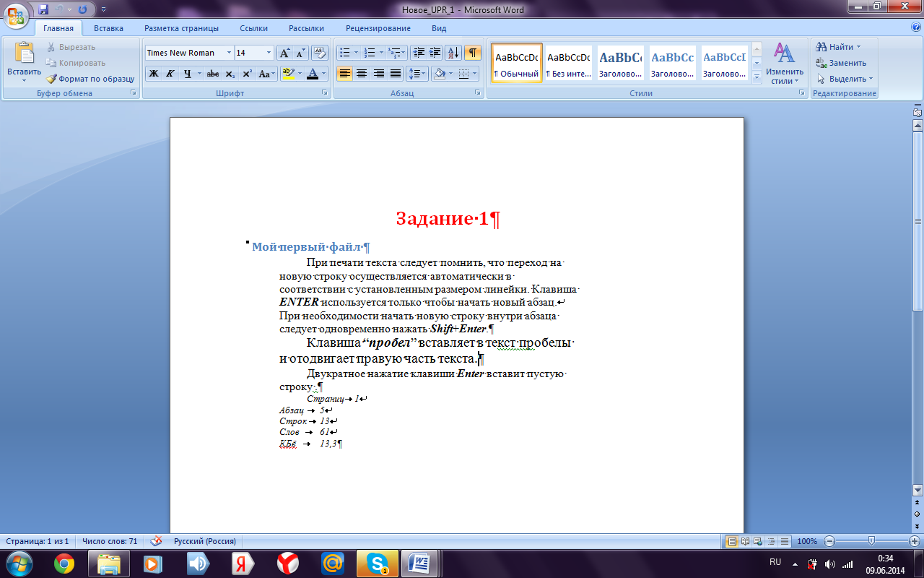Open Find (Найти)
Viewport: 924px width, 578px height.
click(839, 47)
